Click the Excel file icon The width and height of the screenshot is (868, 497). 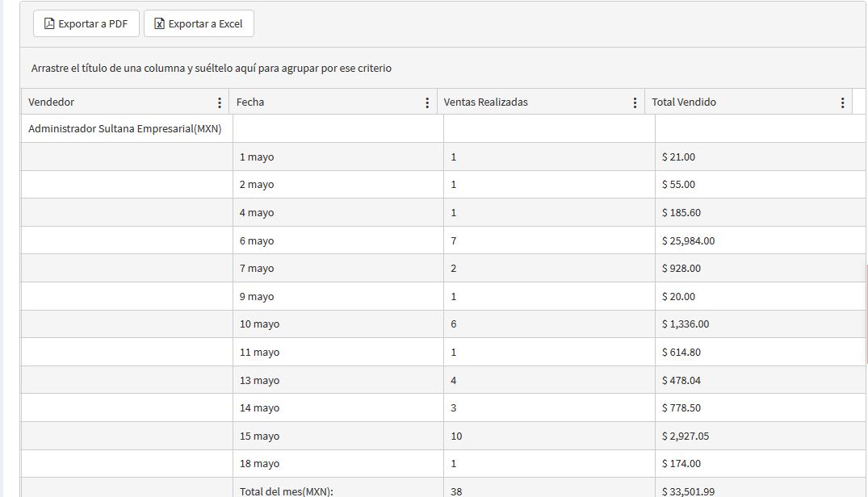tap(159, 23)
